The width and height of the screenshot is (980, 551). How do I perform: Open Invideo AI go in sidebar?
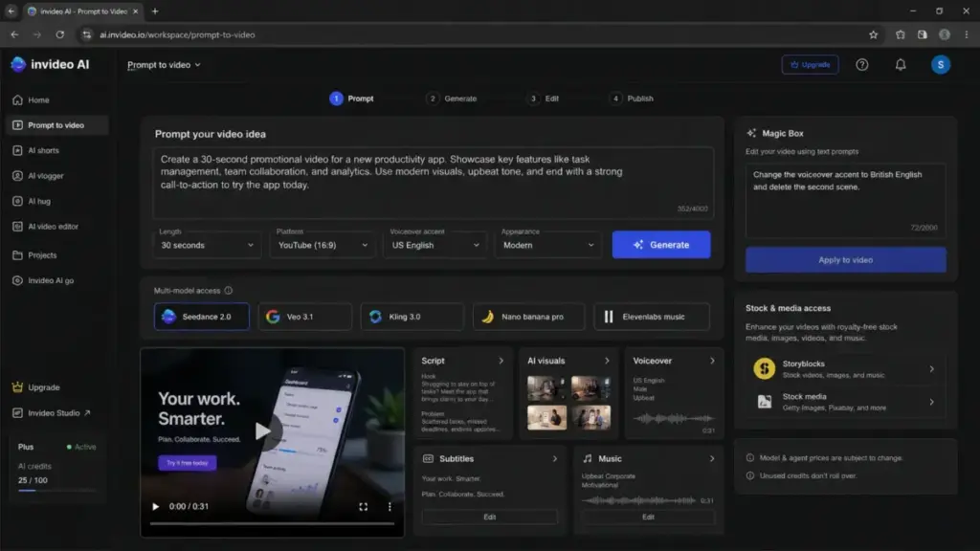click(55, 280)
